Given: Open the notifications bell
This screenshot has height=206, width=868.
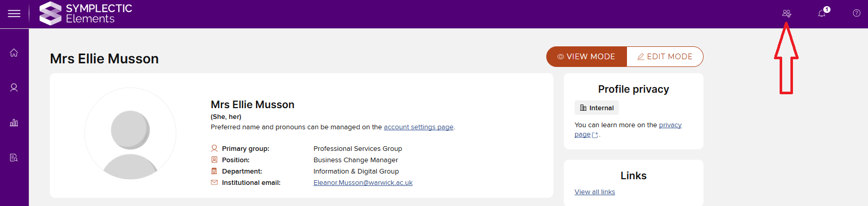Looking at the screenshot, I should (821, 14).
